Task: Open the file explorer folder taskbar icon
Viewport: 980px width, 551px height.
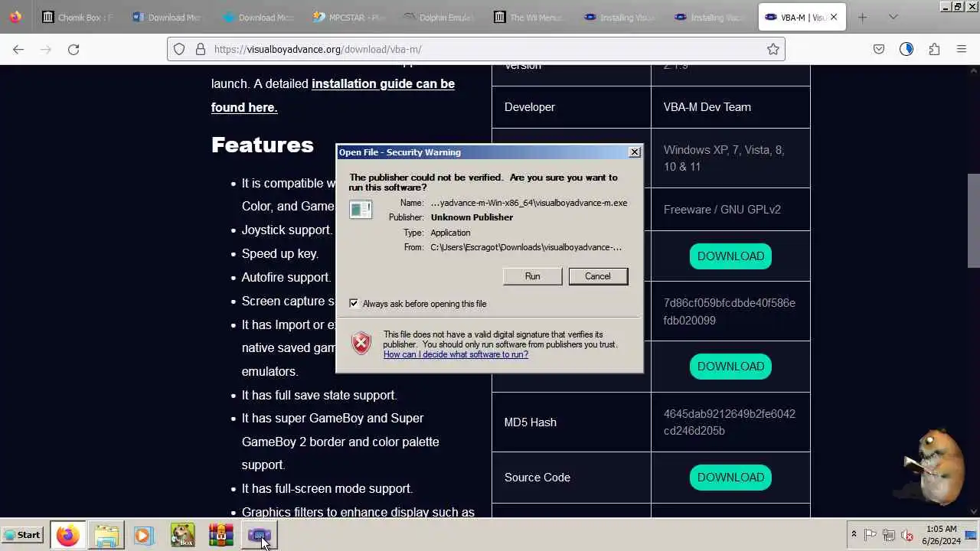Action: pyautogui.click(x=106, y=536)
